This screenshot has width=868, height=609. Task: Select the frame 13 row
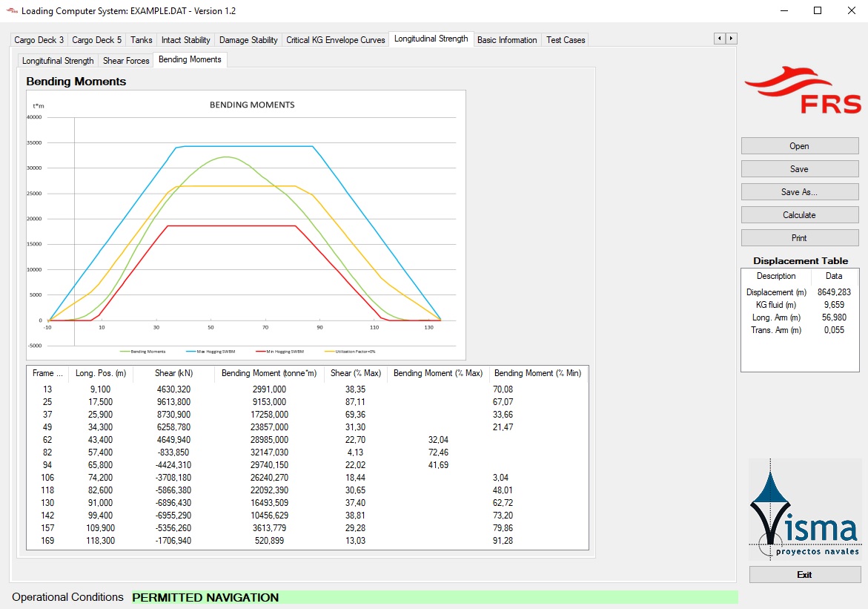coord(307,389)
